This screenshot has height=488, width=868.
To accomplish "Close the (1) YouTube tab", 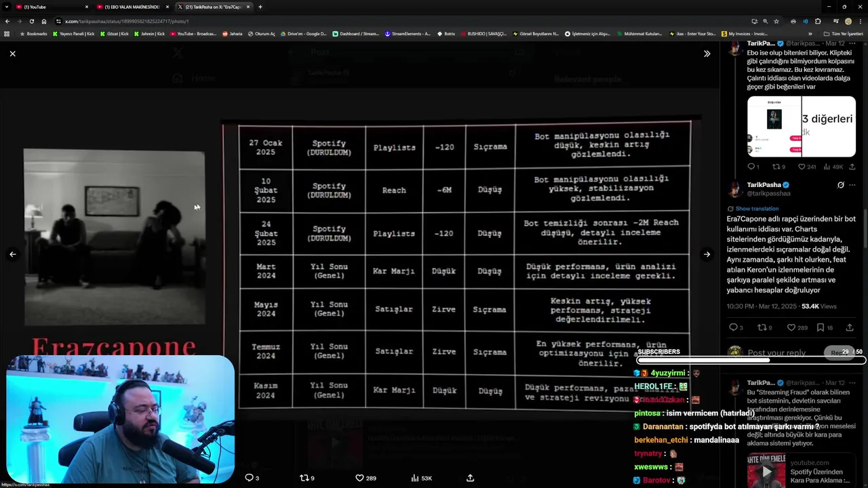I will (87, 7).
